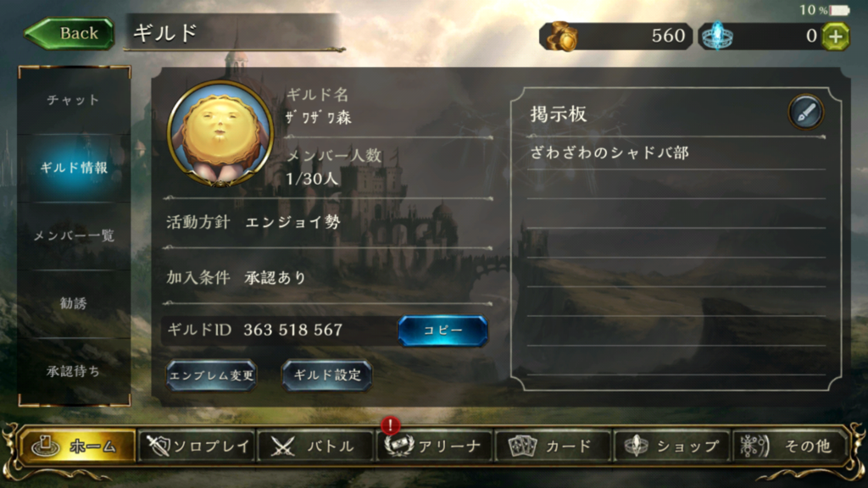Image resolution: width=868 pixels, height=488 pixels.
Task: Switch to the チャット chat sidebar item
Action: coord(75,100)
